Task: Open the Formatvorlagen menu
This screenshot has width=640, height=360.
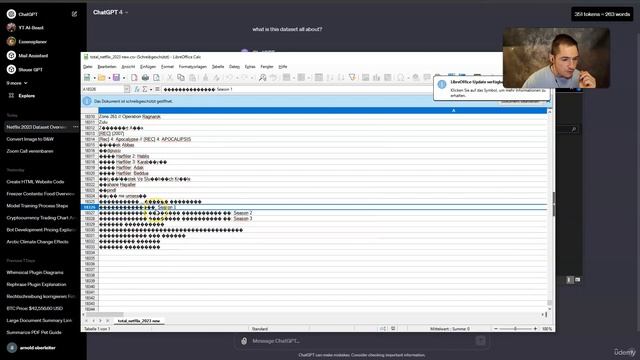Action: pyautogui.click(x=193, y=67)
